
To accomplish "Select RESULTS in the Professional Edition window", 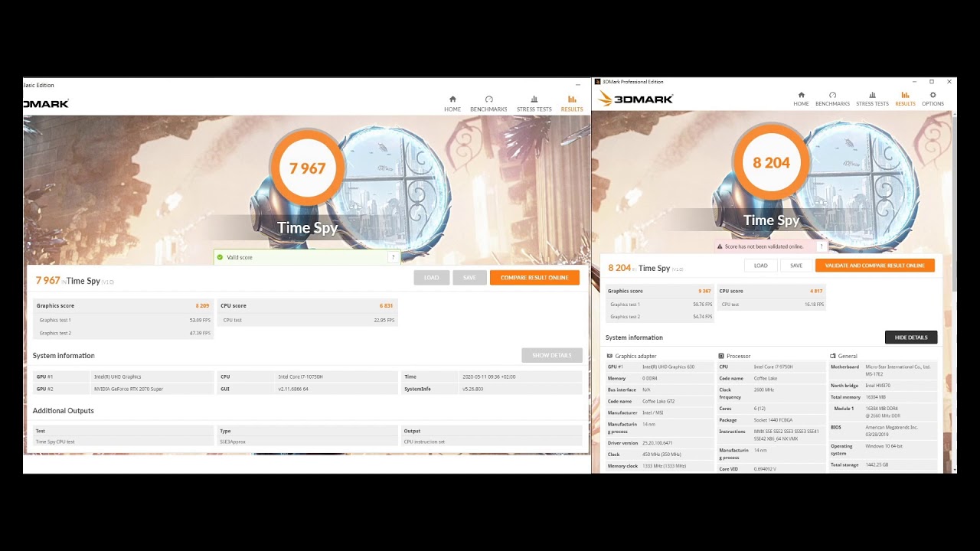I will pyautogui.click(x=905, y=99).
